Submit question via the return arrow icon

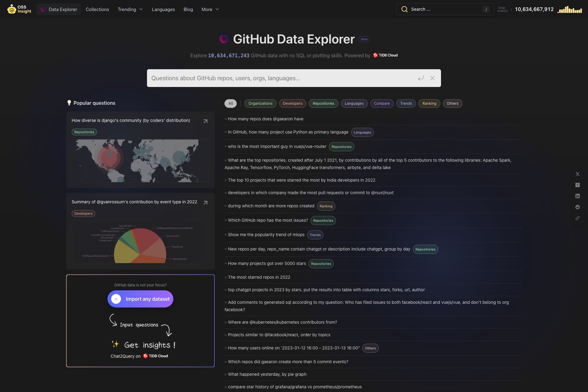click(421, 78)
